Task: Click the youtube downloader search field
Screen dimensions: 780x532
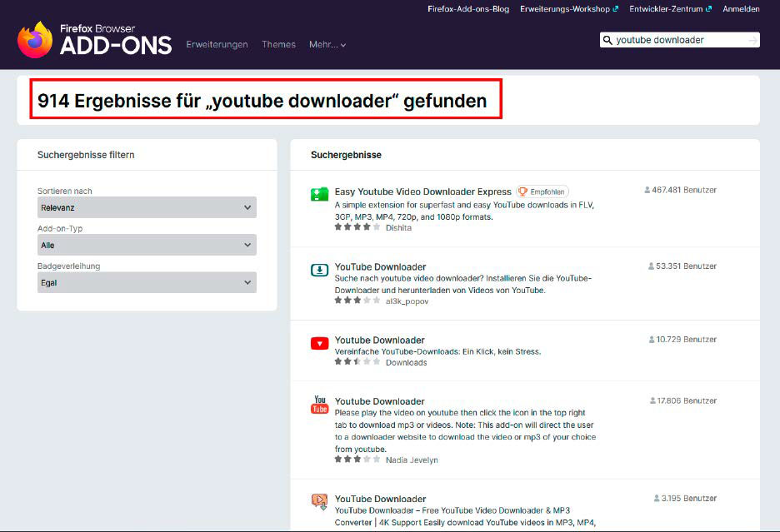Action: click(679, 40)
